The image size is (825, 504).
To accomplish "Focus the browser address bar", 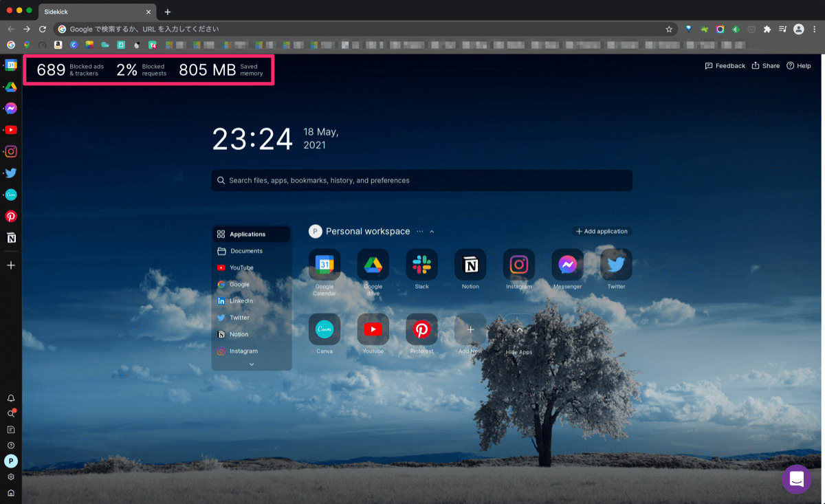I will [x=364, y=29].
